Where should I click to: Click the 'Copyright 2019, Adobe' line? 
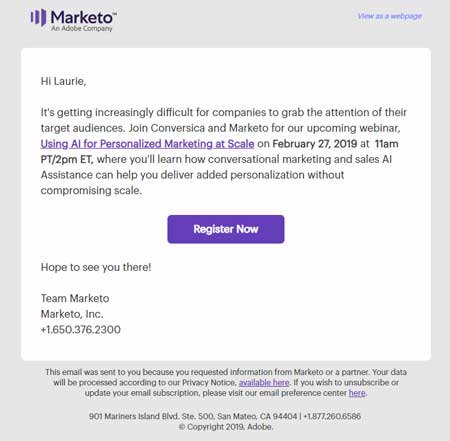point(226,427)
